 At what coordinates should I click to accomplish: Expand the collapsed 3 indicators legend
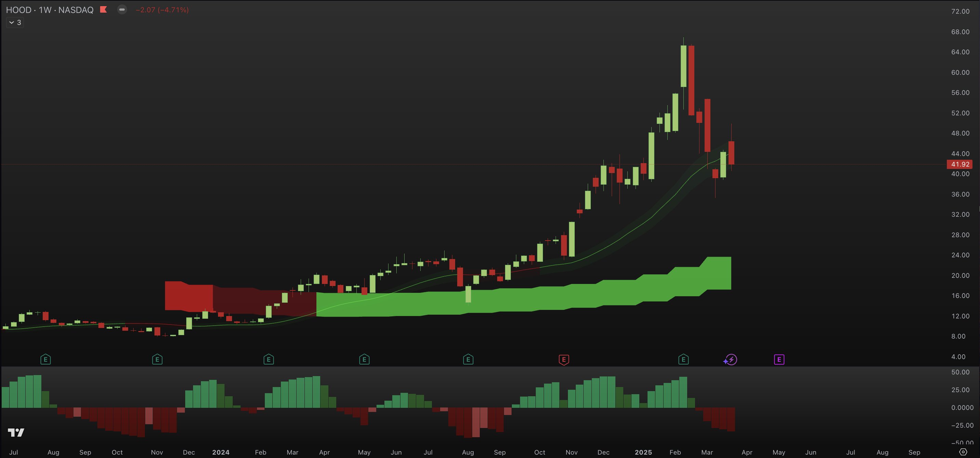tap(15, 23)
